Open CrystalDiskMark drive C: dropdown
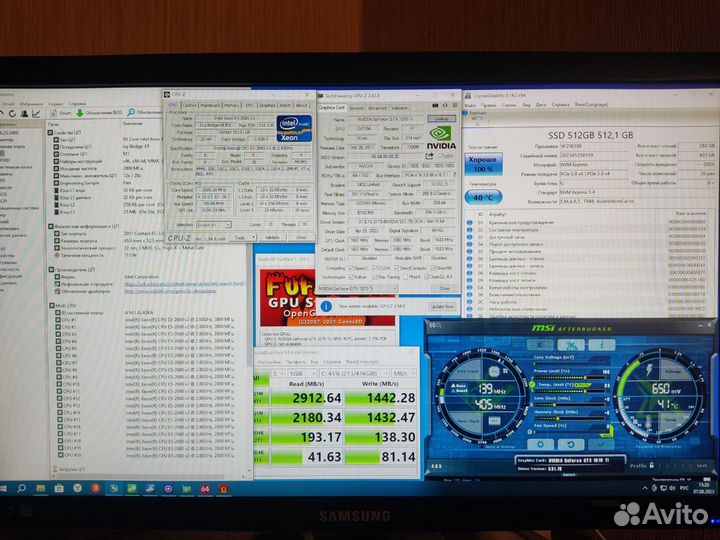Screen dimensions: 720x540 point(354,374)
